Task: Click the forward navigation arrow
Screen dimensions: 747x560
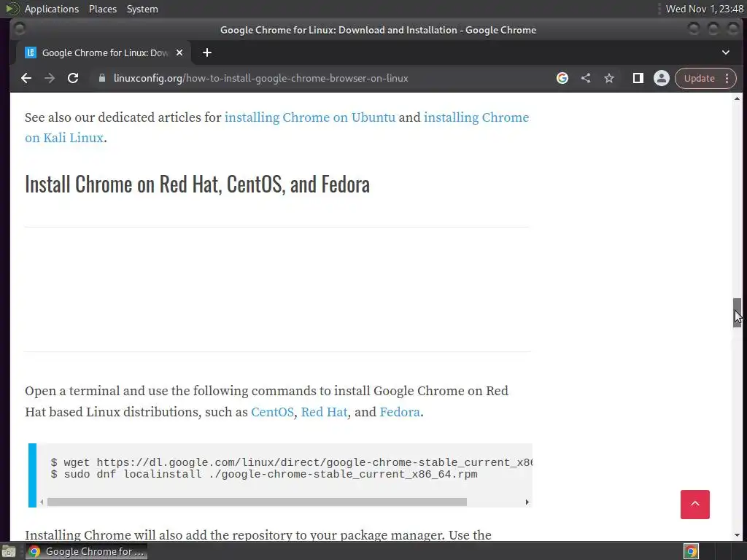Action: pyautogui.click(x=50, y=78)
